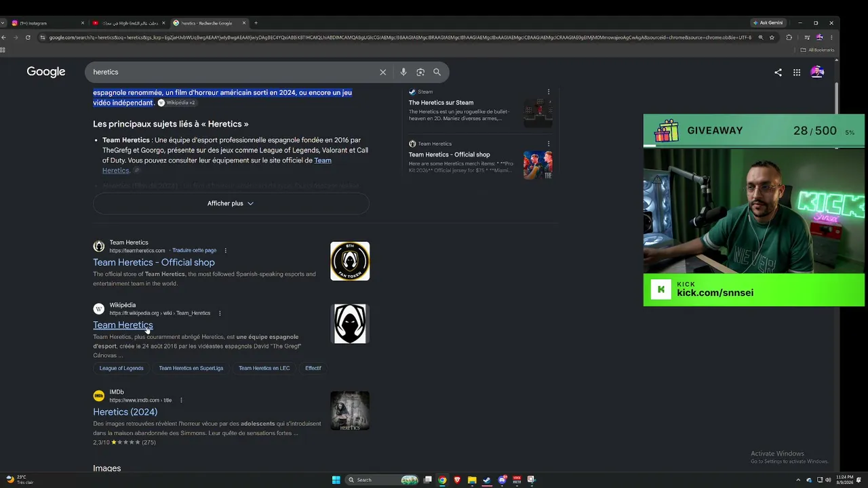Click into the Google search field
This screenshot has width=868, height=488.
[x=234, y=72]
